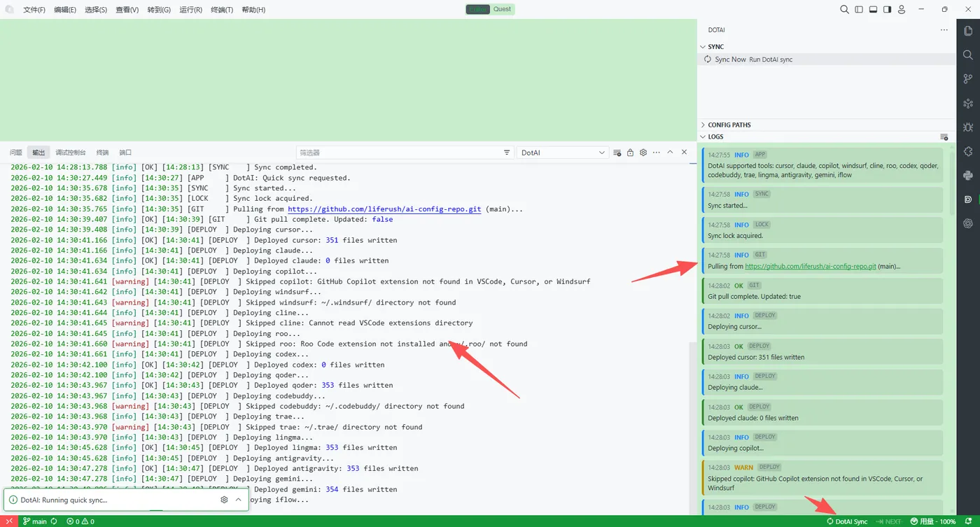The image size is (980, 527).
Task: Open Source Control view in activity bar
Action: click(968, 79)
